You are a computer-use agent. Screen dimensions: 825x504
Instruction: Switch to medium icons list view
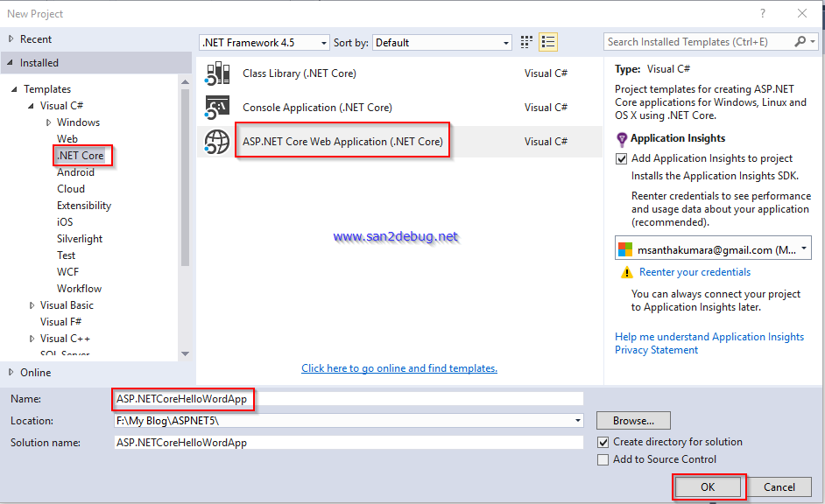(548, 42)
